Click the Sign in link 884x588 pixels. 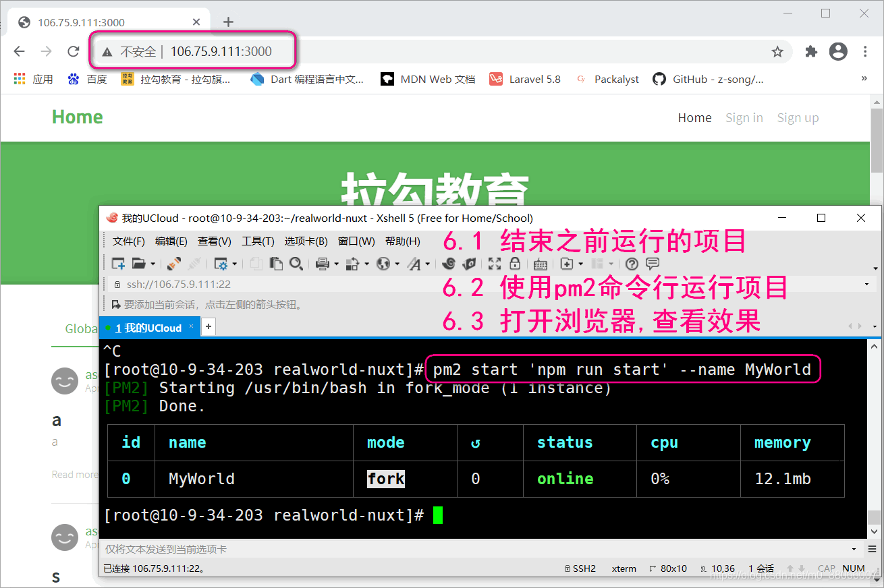point(744,118)
